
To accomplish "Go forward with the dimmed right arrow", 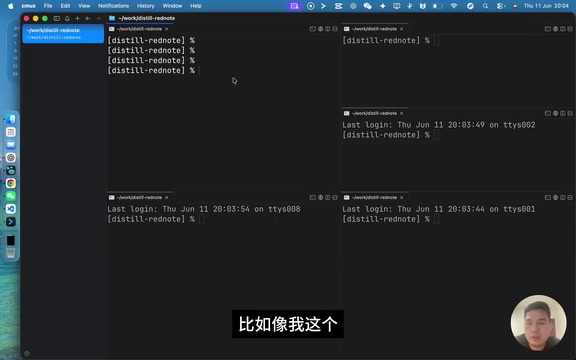I will (98, 18).
